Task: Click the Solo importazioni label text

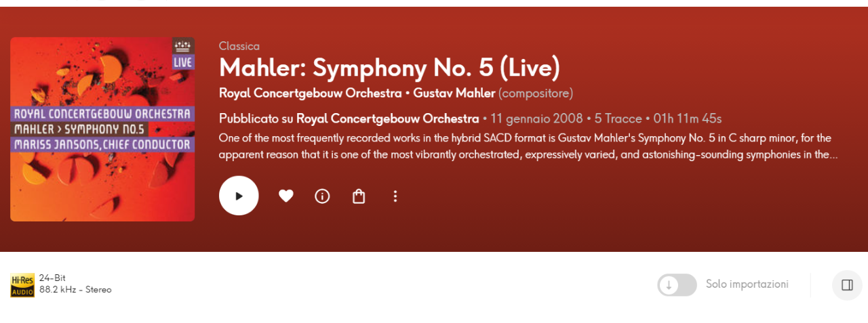Action: [x=747, y=284]
